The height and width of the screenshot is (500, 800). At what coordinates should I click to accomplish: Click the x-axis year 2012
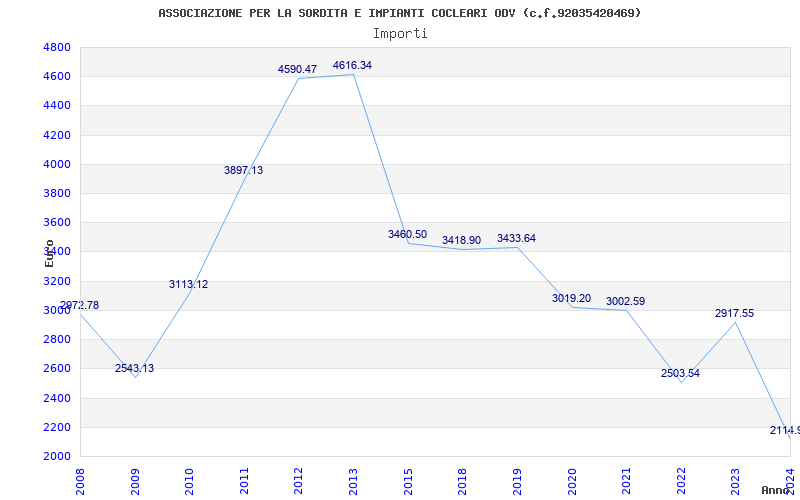[298, 481]
